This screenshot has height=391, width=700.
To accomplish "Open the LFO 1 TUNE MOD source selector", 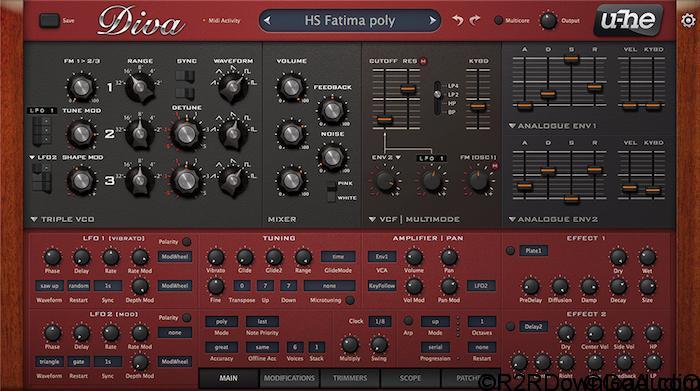I will click(x=41, y=110).
